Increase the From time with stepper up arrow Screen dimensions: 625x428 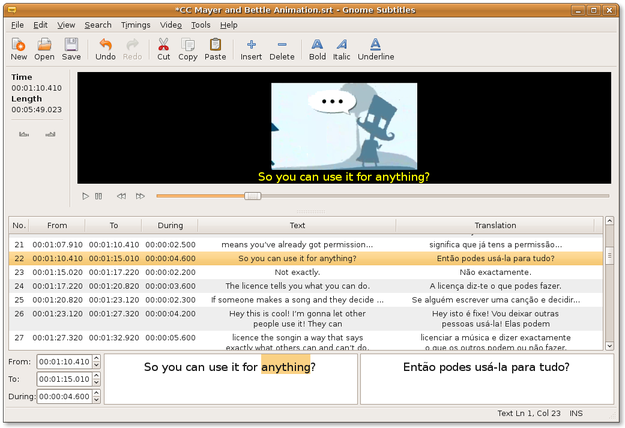(96, 358)
